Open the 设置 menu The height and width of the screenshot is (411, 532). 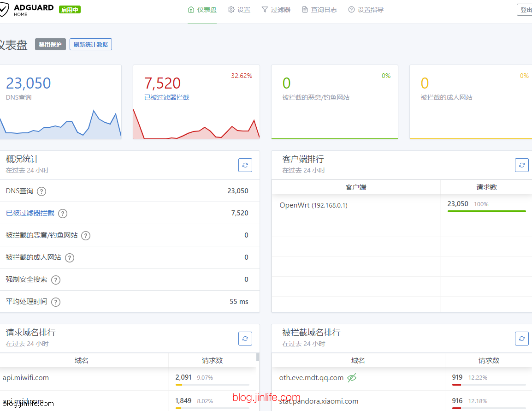pyautogui.click(x=239, y=10)
